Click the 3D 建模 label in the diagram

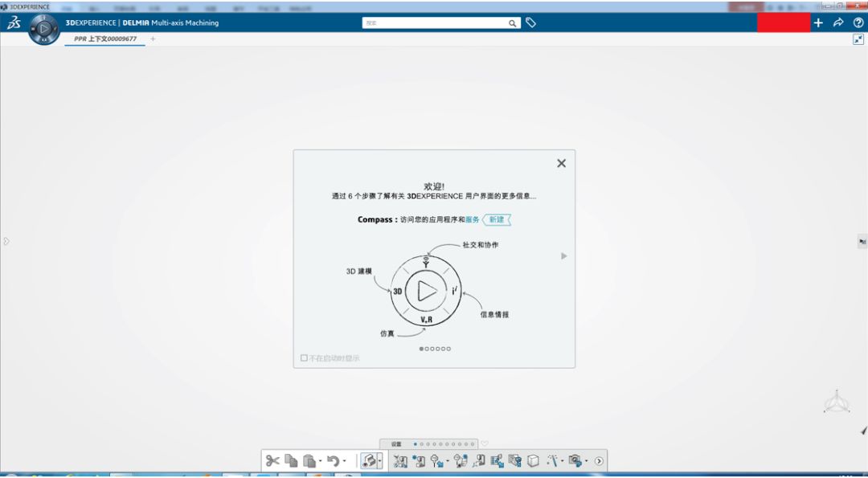pyautogui.click(x=359, y=271)
